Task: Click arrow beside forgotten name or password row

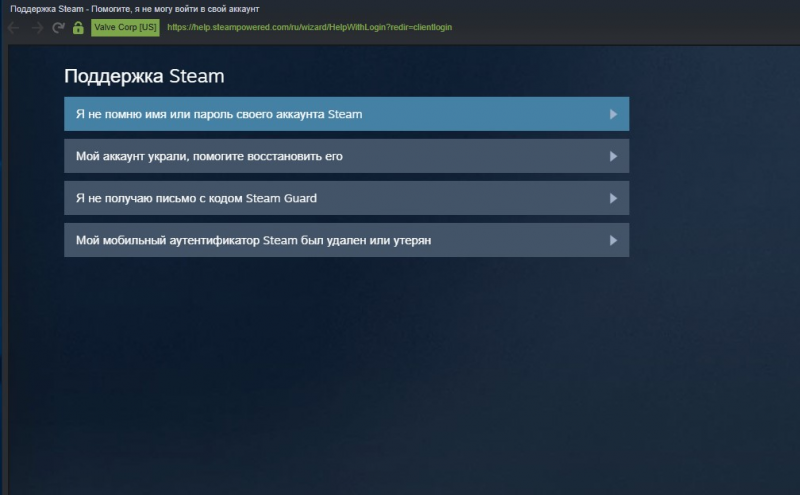Action: (613, 114)
